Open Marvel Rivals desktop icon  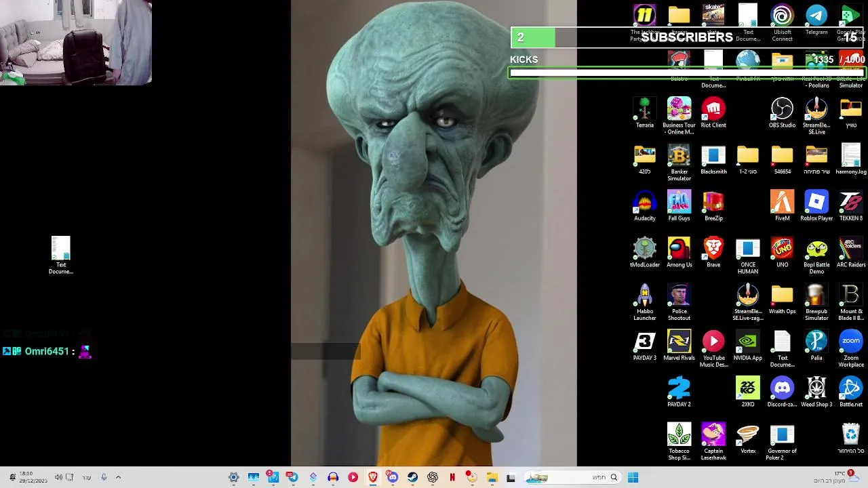point(679,346)
